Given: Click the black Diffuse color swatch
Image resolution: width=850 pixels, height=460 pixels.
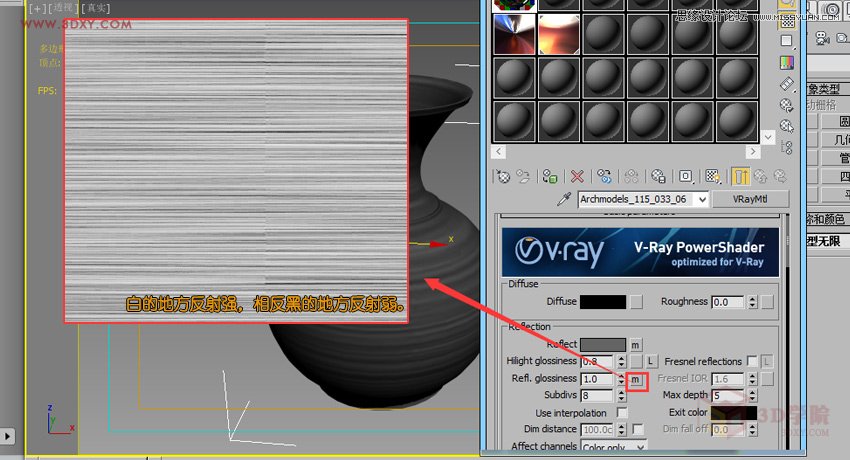Looking at the screenshot, I should pos(603,302).
